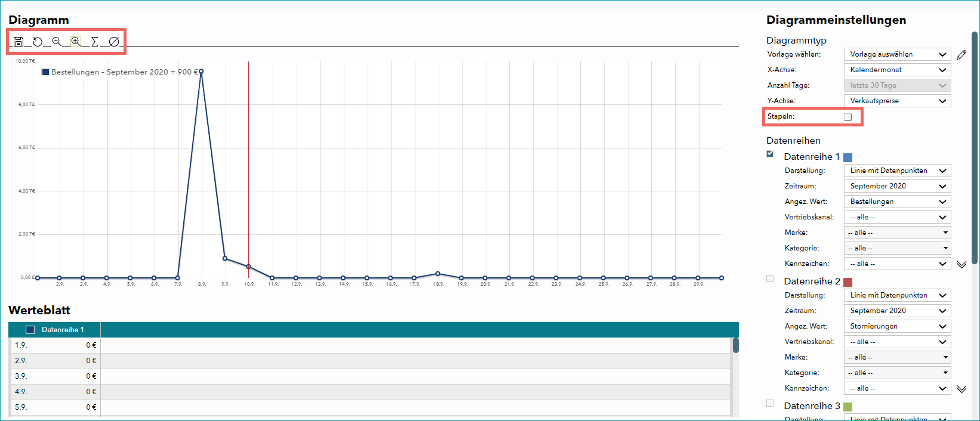The height and width of the screenshot is (421, 980).
Task: Open Marke dropdown for Datenreihe 2
Action: pos(897,357)
